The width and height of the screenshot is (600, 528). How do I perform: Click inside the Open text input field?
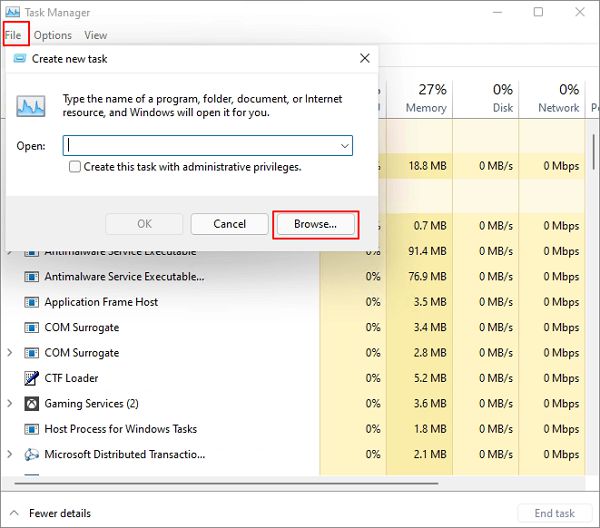pos(200,146)
